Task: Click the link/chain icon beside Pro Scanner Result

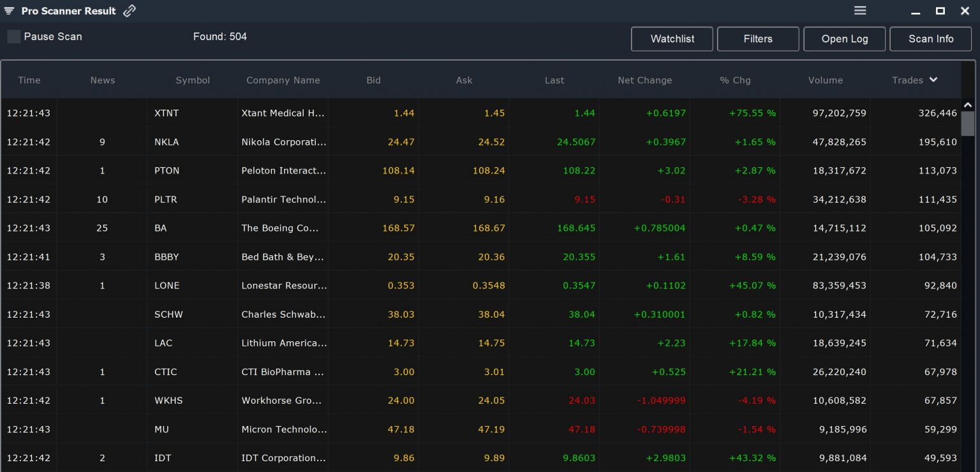Action: coord(129,10)
